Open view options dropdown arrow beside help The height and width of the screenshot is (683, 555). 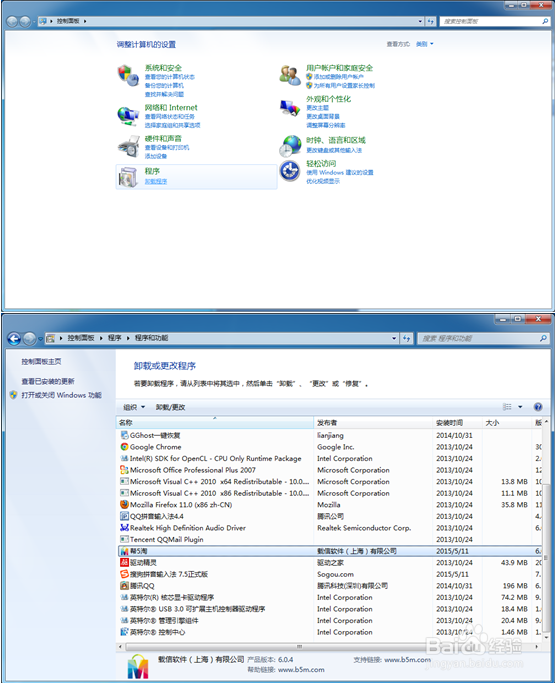[520, 407]
